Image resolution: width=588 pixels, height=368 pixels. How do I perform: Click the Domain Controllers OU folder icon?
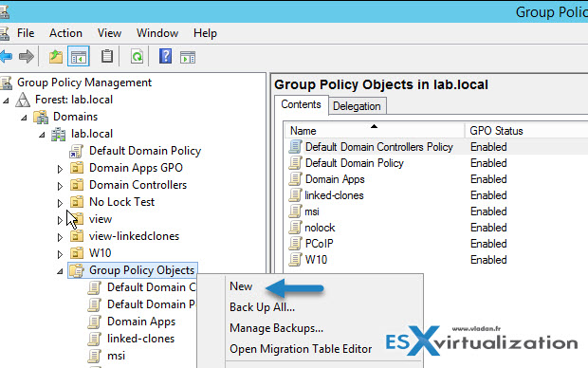pyautogui.click(x=77, y=185)
